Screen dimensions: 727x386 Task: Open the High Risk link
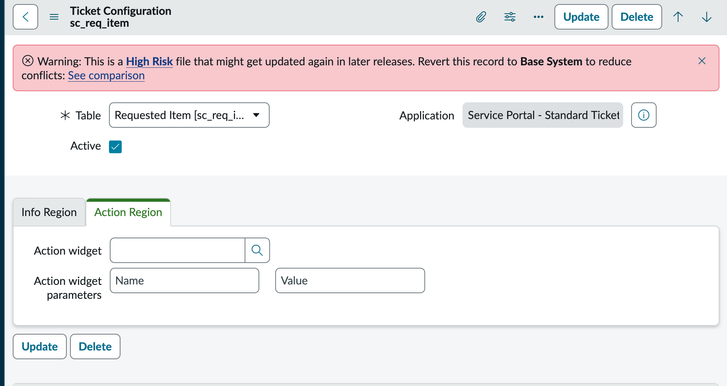[149, 61]
